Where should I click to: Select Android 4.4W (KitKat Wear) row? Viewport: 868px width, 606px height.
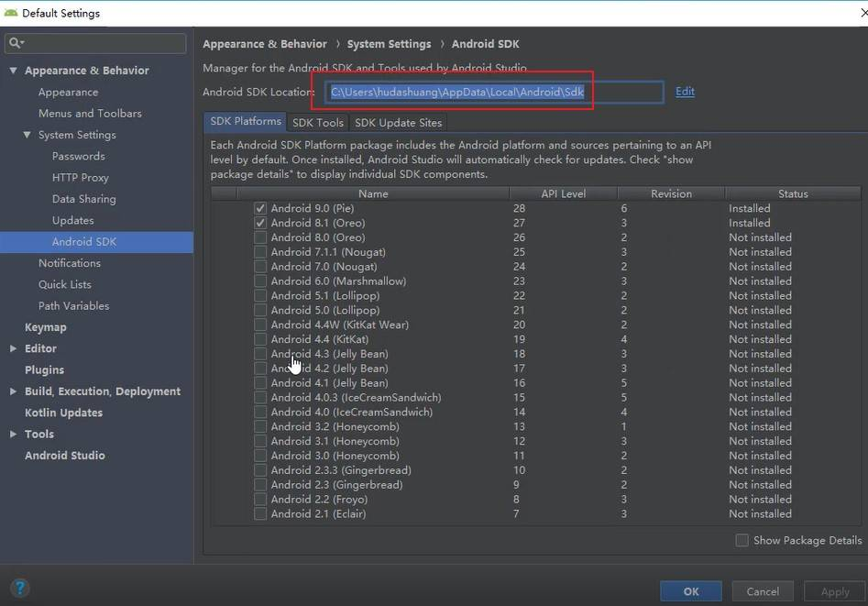coord(535,325)
